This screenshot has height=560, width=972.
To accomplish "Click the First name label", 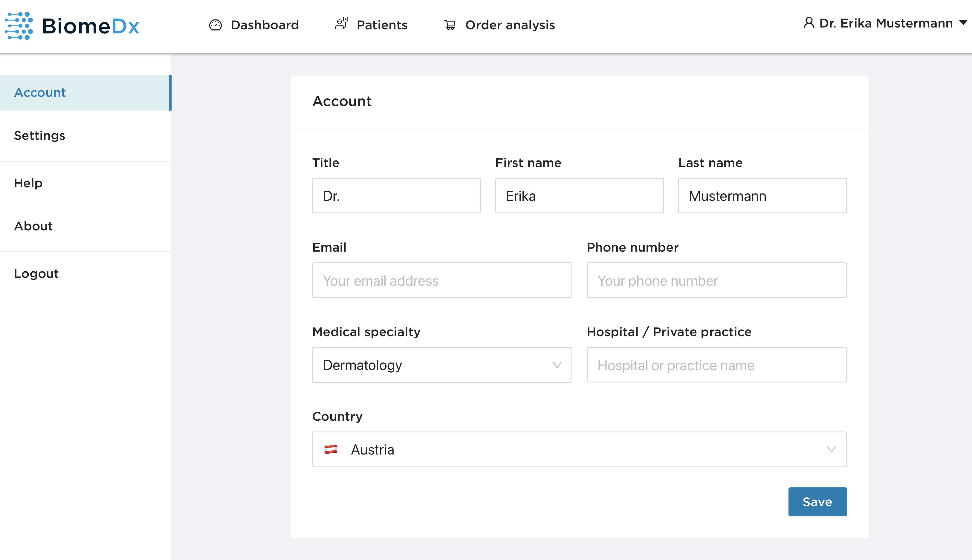I will coord(528,163).
